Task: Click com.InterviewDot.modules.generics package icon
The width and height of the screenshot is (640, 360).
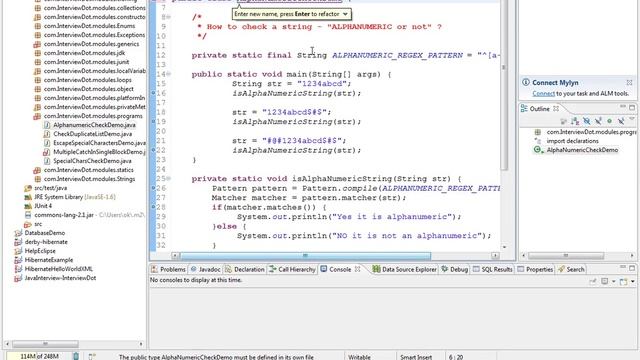Action: tap(37, 44)
